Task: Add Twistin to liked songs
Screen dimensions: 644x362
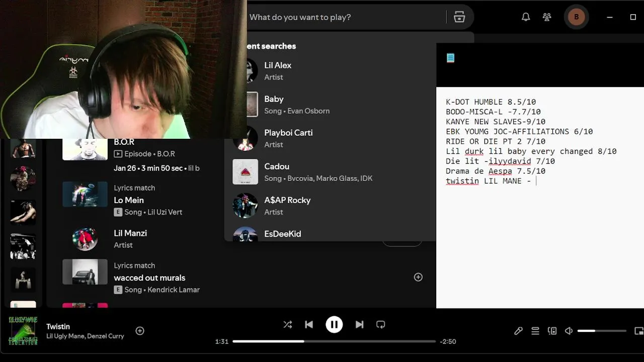Action: click(140, 331)
